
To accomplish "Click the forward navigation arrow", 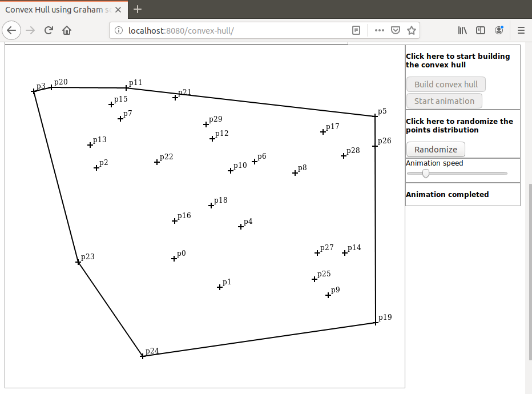I will click(x=30, y=30).
